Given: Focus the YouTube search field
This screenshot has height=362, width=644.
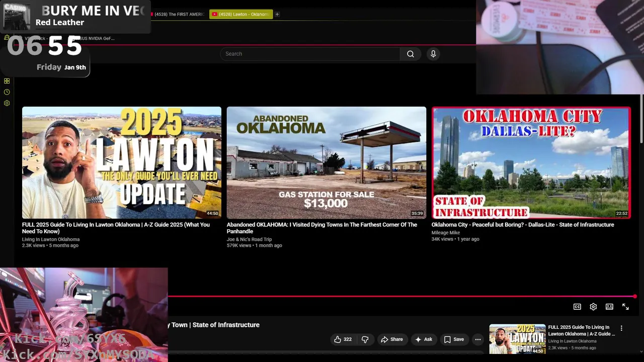Looking at the screenshot, I should (x=310, y=54).
